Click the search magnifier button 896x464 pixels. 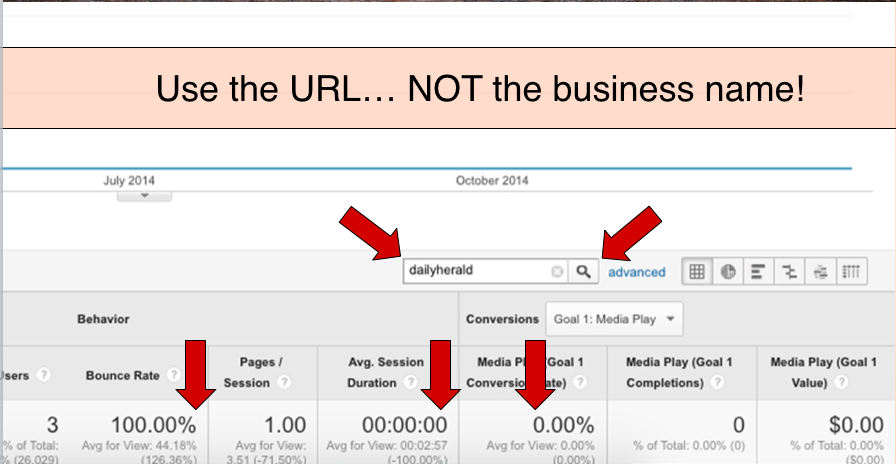584,271
